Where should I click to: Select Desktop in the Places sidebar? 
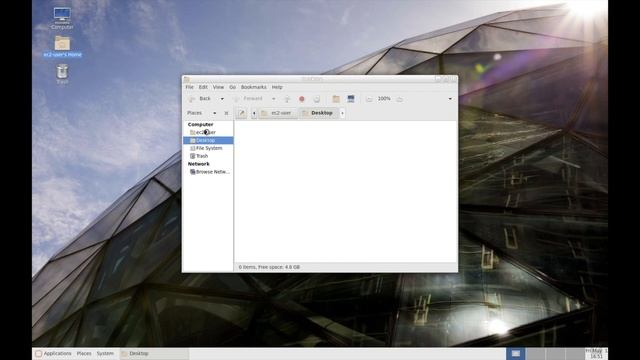[x=208, y=140]
